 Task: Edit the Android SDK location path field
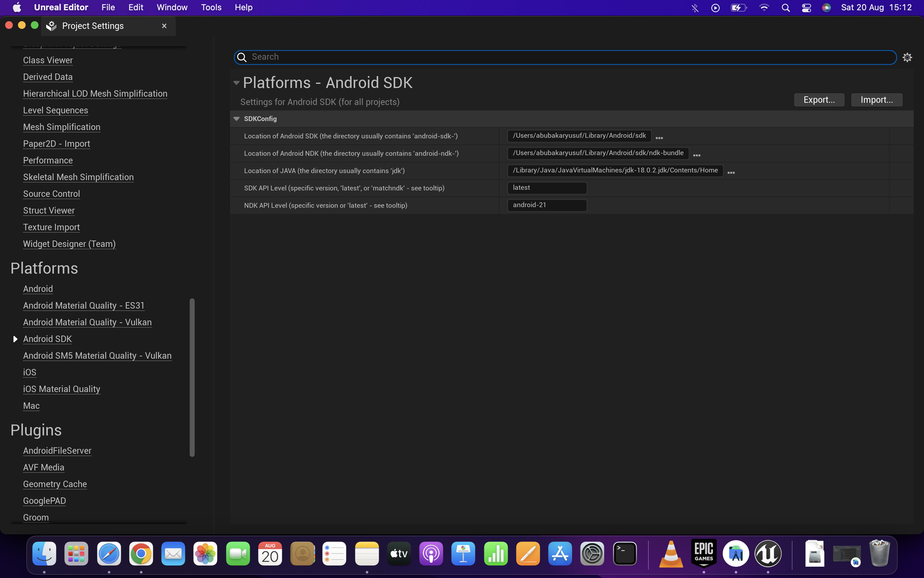[x=579, y=136]
